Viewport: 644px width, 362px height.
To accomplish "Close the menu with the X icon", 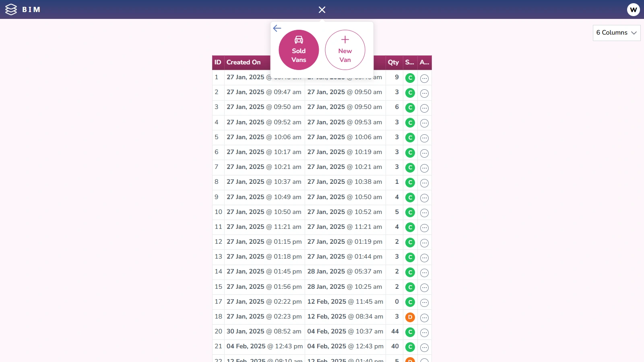I will pos(322,10).
